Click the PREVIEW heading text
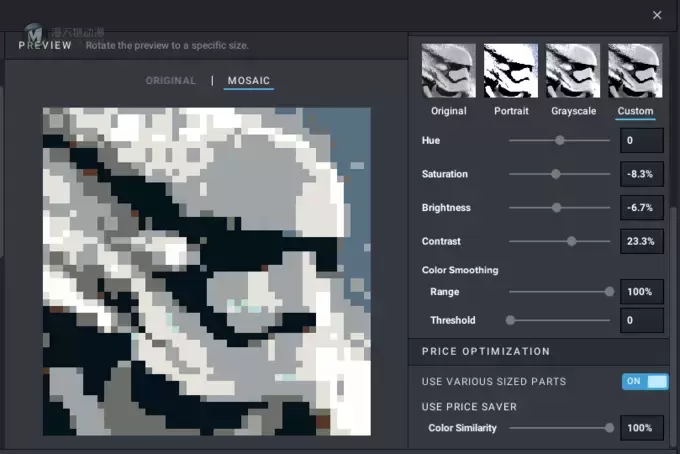 point(45,45)
